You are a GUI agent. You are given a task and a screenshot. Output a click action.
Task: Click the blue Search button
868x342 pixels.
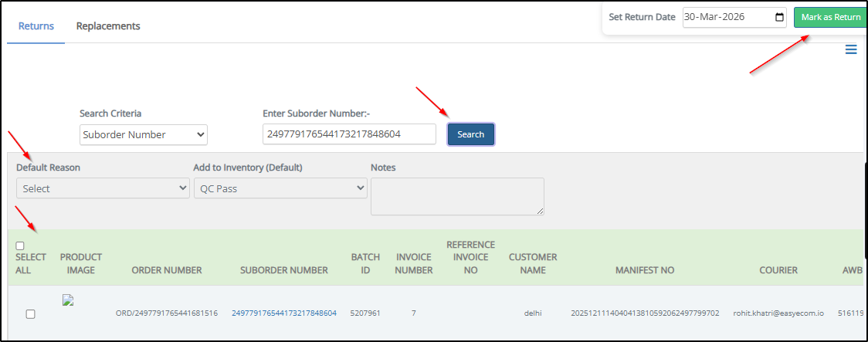click(470, 134)
